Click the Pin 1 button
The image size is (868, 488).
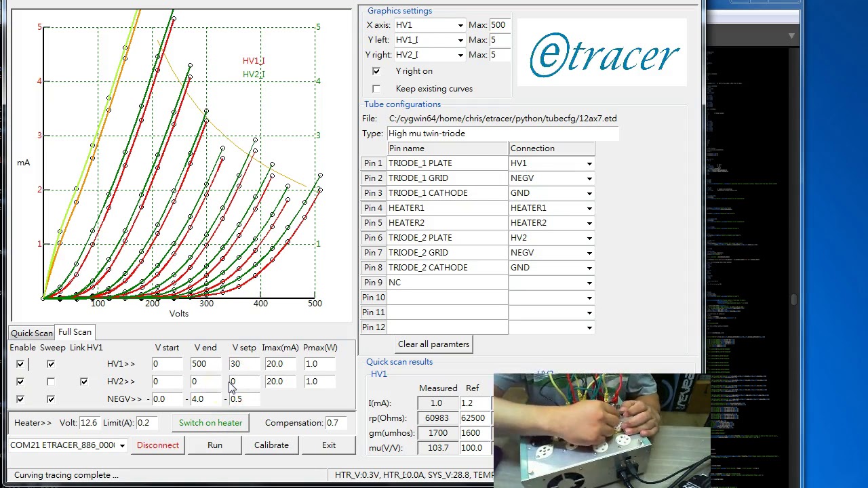point(373,163)
